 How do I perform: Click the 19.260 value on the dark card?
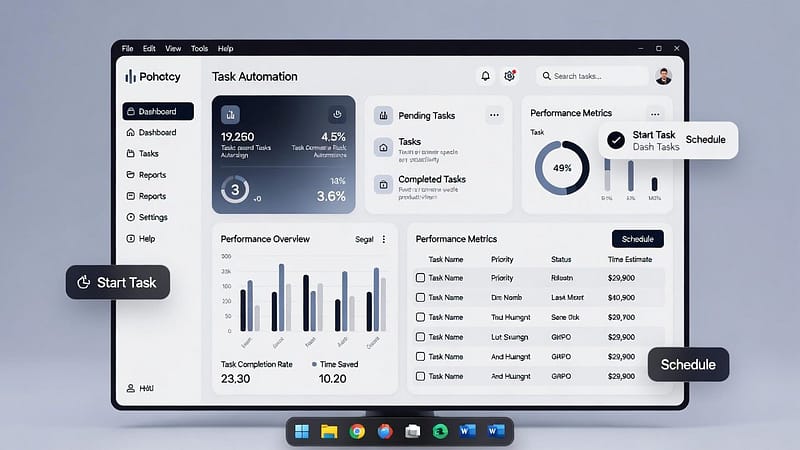point(237,137)
